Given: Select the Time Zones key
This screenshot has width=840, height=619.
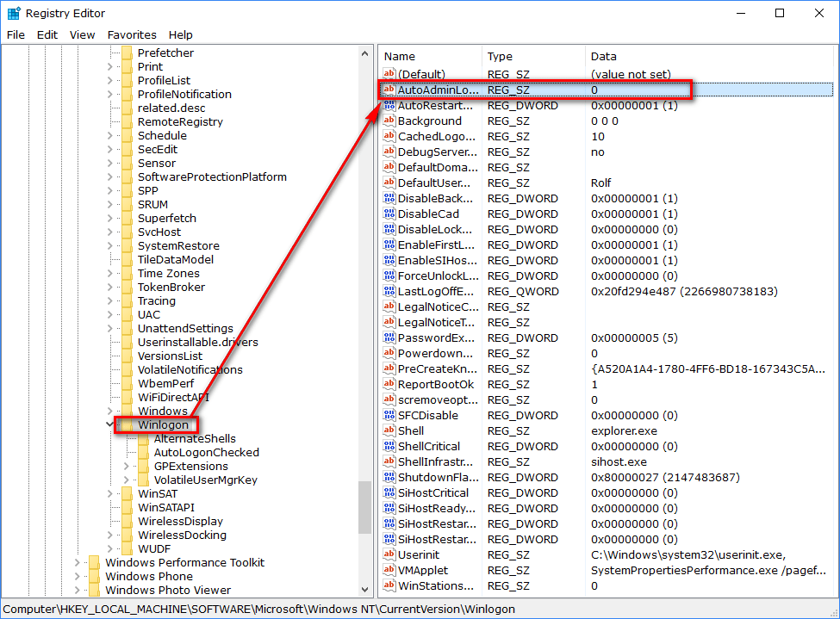Looking at the screenshot, I should (x=168, y=273).
